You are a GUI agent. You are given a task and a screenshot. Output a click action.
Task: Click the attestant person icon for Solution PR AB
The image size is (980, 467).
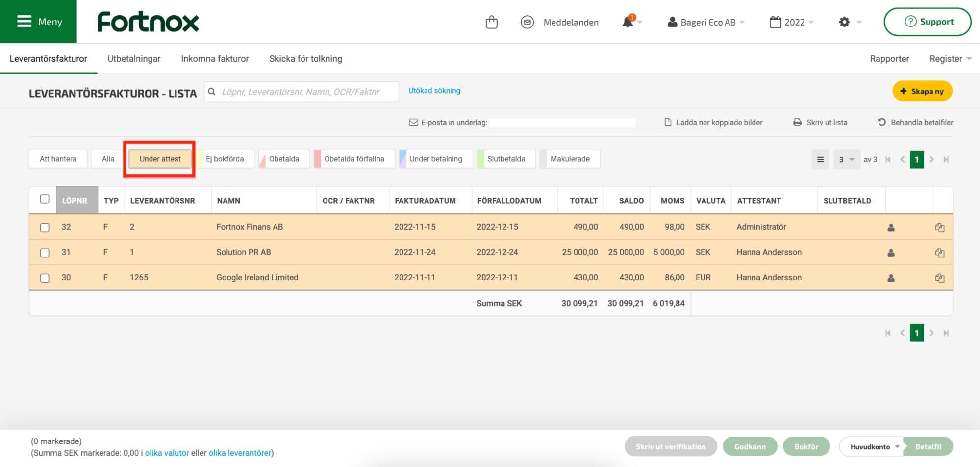[x=891, y=253]
